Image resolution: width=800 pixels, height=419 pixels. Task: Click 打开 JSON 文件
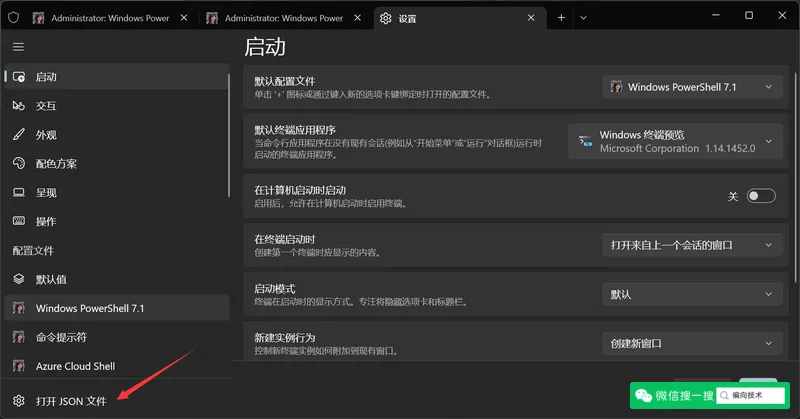(x=117, y=401)
